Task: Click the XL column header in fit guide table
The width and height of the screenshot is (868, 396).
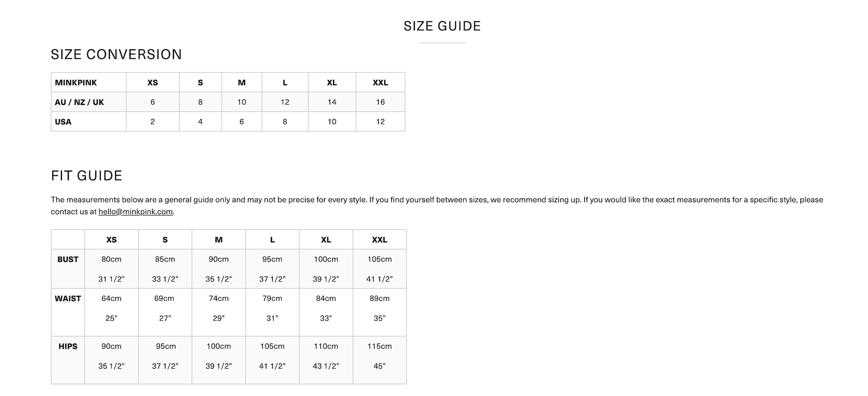Action: click(x=326, y=240)
